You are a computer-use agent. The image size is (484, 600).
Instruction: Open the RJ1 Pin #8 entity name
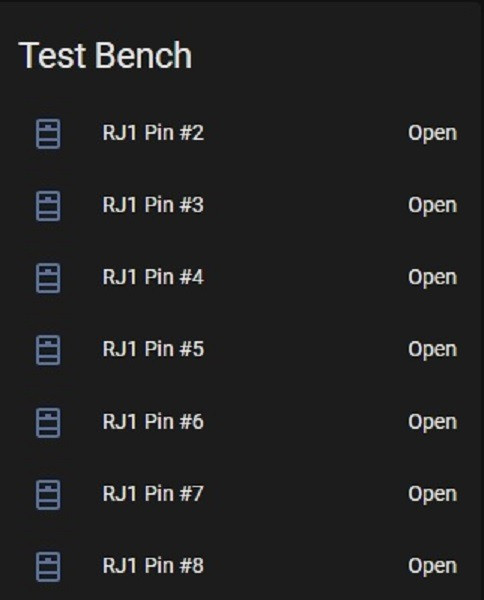click(153, 566)
